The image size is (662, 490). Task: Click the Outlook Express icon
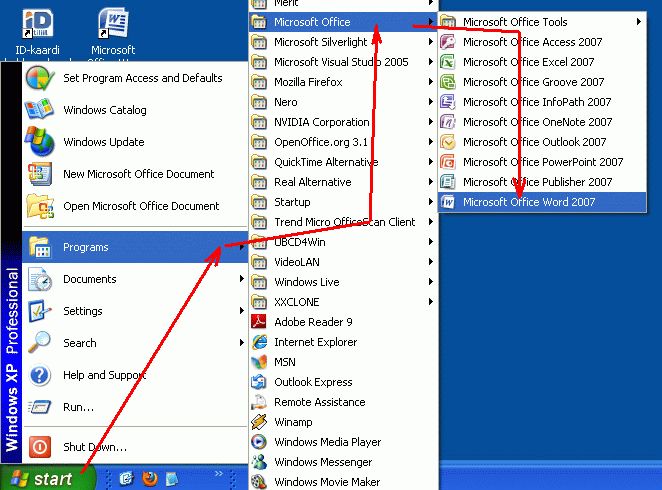[x=259, y=382]
